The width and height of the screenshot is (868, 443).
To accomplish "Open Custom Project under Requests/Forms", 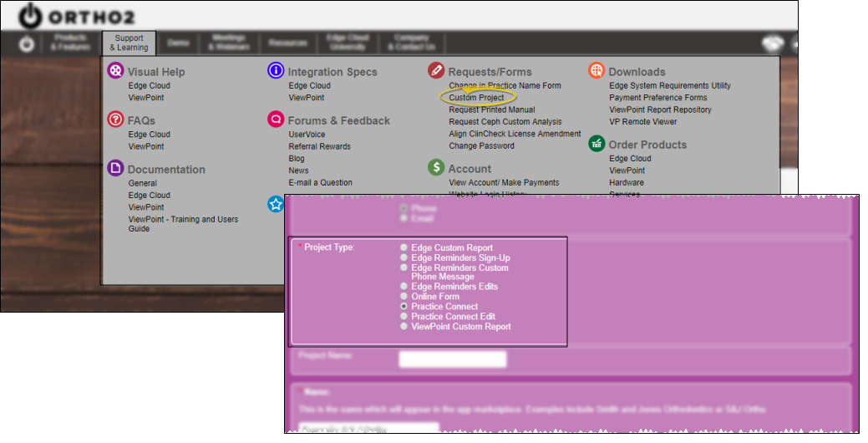I will (x=477, y=98).
